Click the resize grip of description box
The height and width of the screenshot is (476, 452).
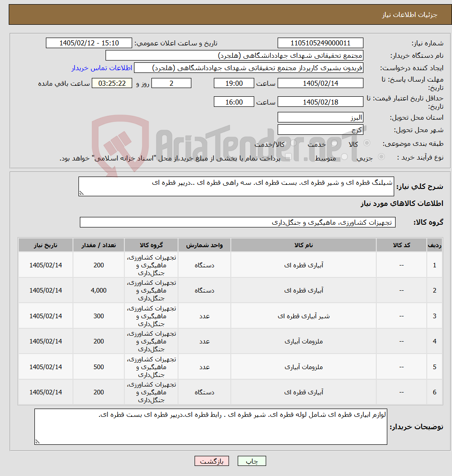pyautogui.click(x=81, y=193)
